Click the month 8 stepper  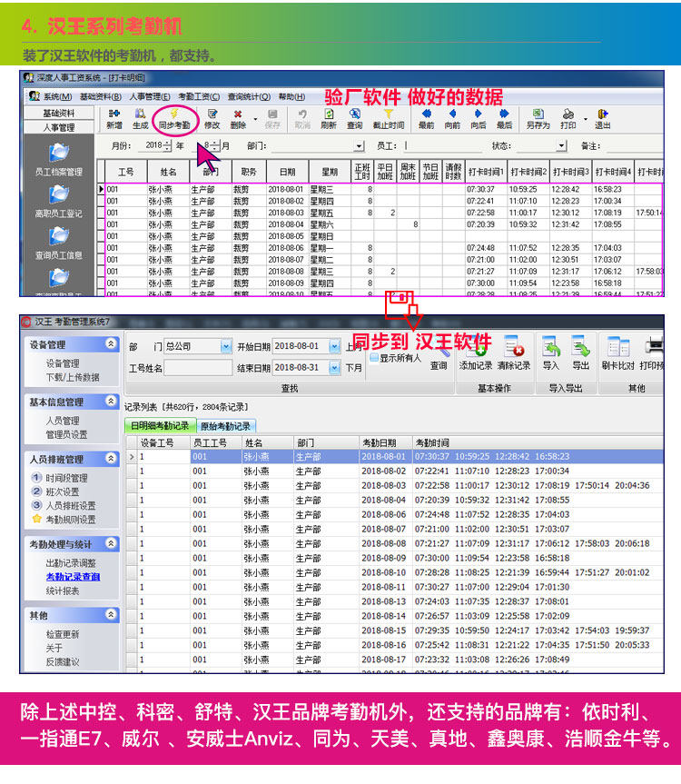(x=215, y=146)
